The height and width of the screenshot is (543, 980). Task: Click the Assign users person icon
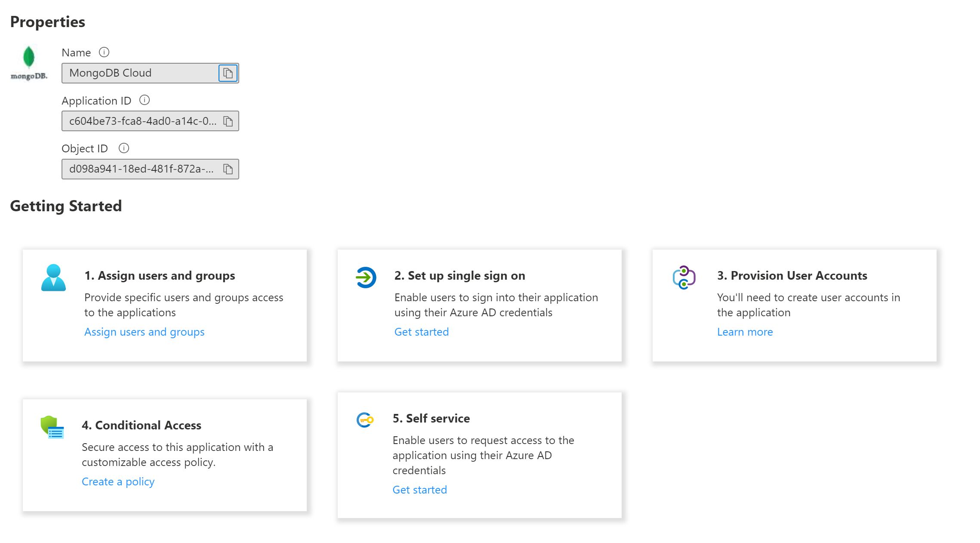coord(53,278)
